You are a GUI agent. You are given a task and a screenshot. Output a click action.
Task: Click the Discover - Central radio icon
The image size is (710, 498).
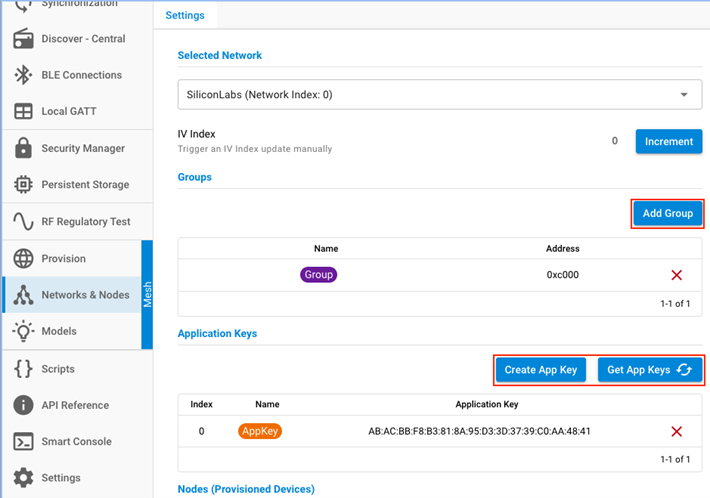click(x=23, y=39)
